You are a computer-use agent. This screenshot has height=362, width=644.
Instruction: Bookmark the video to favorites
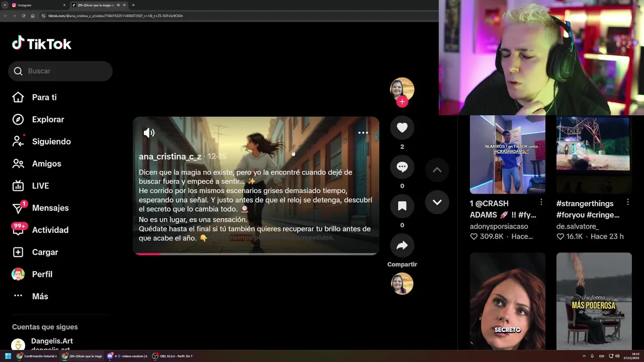pyautogui.click(x=402, y=206)
